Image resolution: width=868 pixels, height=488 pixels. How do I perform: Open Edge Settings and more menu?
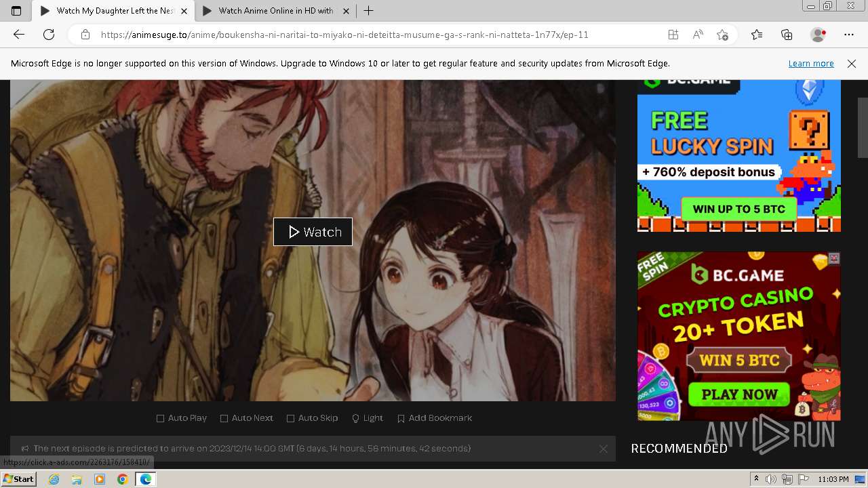click(x=849, y=35)
